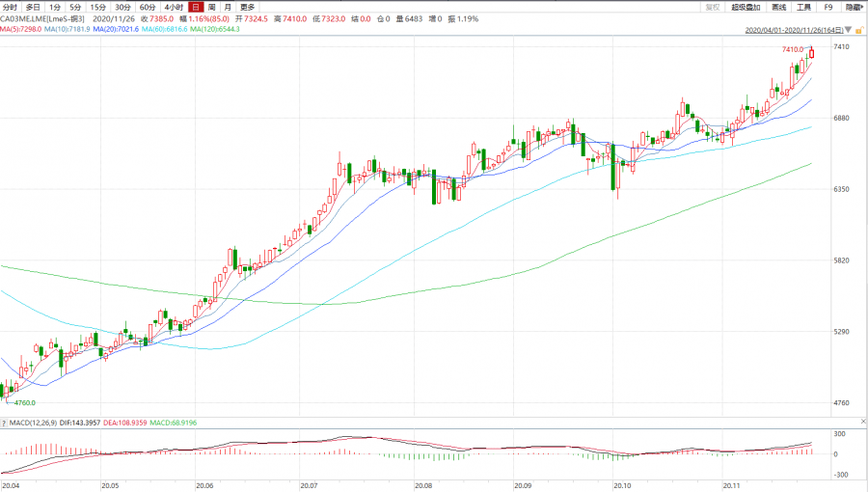
Task: Open the 超级叠加 overlay button
Action: (x=746, y=7)
